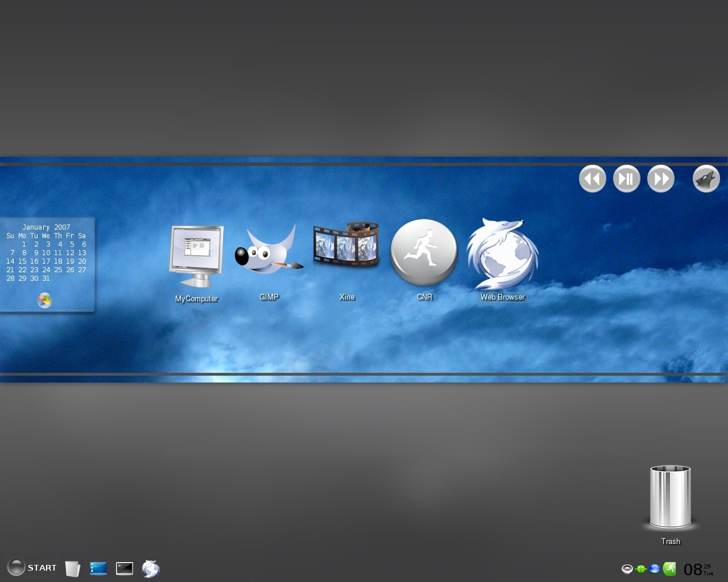Click the 'Web Browser' label text
This screenshot has height=582, width=728.
click(503, 297)
